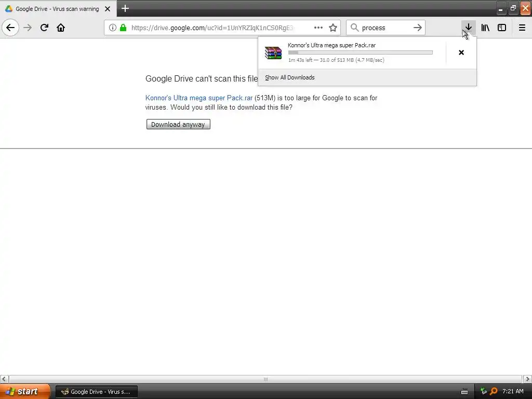The image size is (532, 399).
Task: Click the WinRAR file icon in downloads
Action: [273, 52]
